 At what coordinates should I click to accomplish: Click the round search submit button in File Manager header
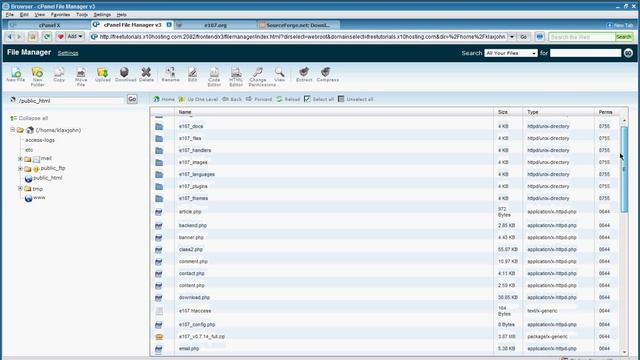628,53
